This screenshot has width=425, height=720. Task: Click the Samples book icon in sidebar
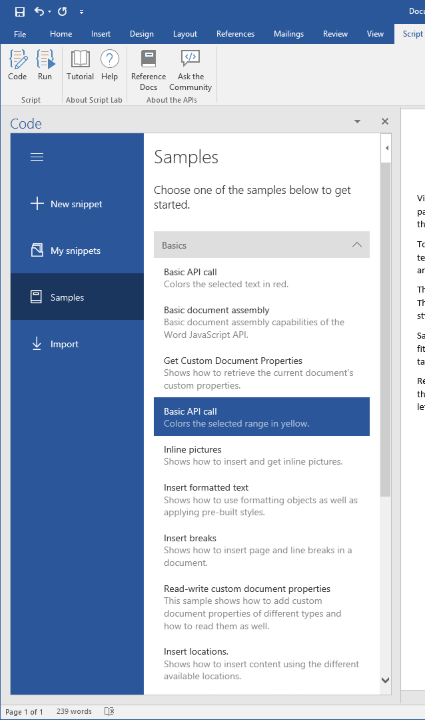point(36,297)
